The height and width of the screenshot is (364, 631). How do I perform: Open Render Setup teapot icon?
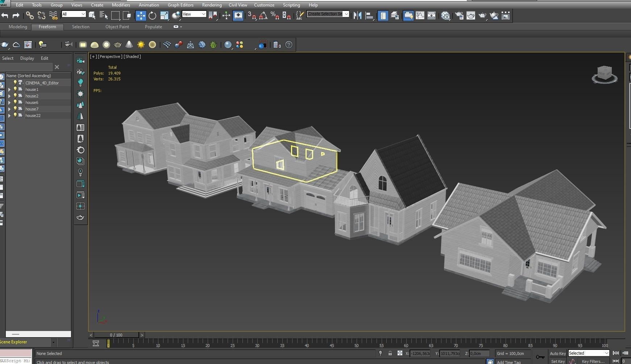pyautogui.click(x=459, y=15)
